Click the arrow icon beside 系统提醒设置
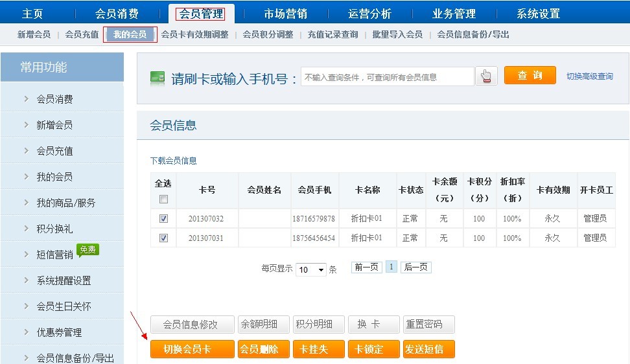Screen dimensions: 630x364 coord(26,280)
